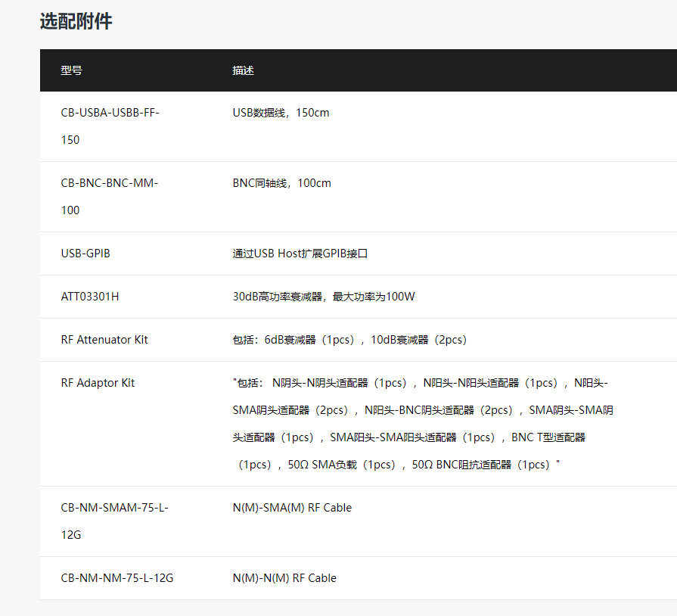This screenshot has height=616, width=677.
Task: Click model cell CB-BNC-BNC-MM-100
Action: (x=110, y=197)
